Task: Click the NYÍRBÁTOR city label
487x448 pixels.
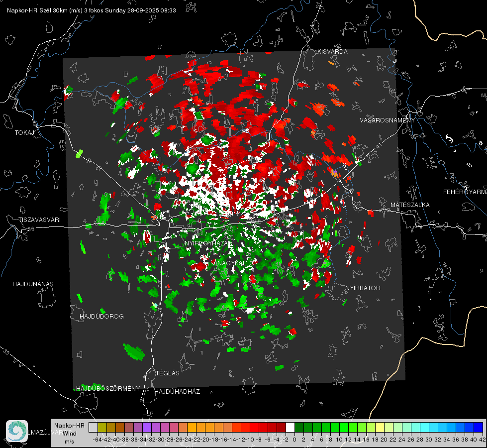Action: (363, 288)
